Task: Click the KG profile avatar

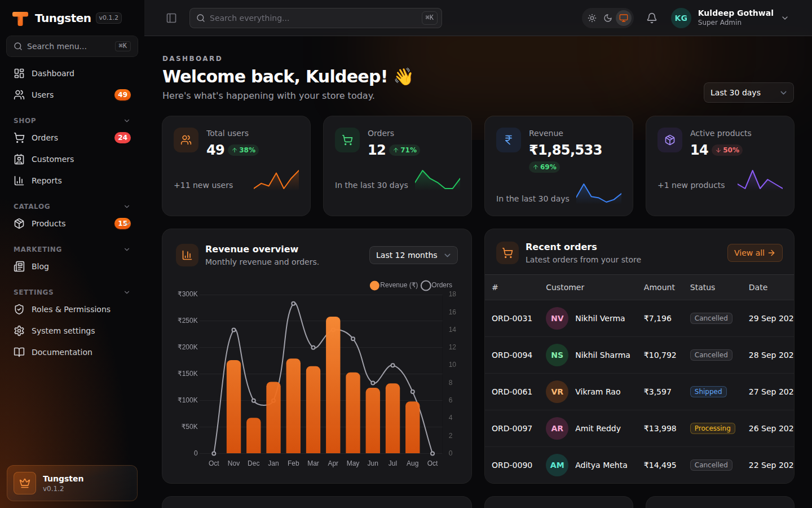Action: (x=681, y=18)
